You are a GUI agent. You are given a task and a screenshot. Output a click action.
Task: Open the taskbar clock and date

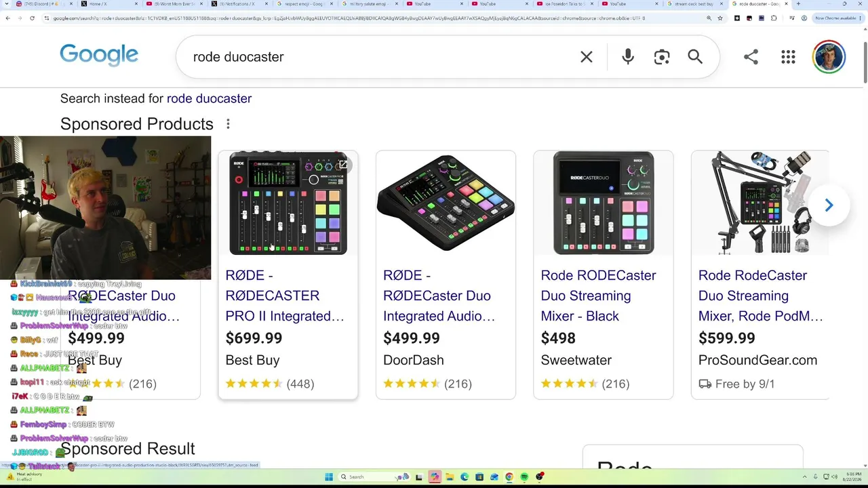854,476
